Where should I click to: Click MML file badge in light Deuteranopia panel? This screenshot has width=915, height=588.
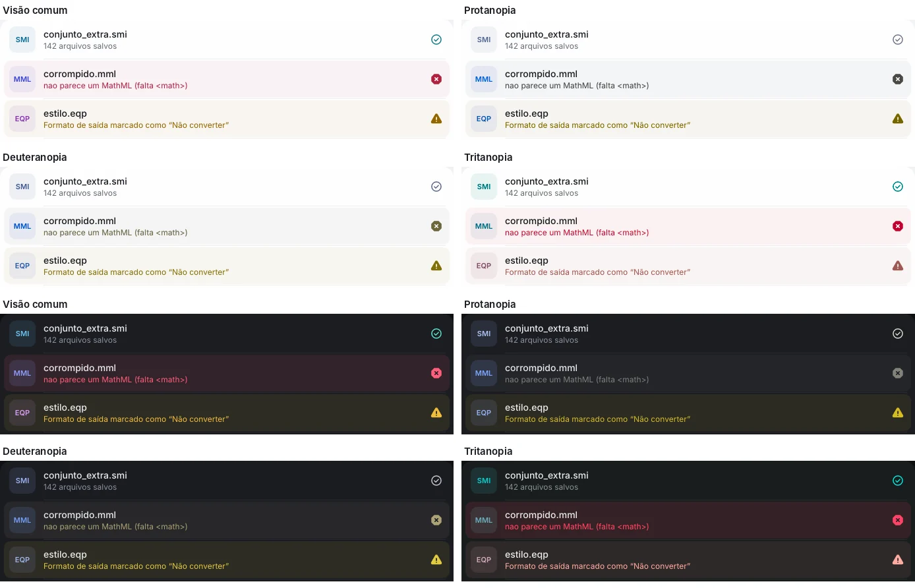pos(22,226)
